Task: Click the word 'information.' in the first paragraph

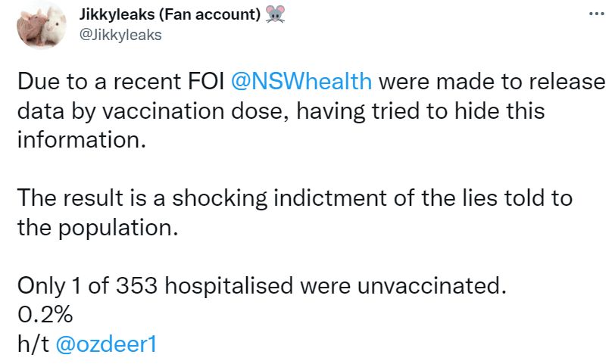Action: pyautogui.click(x=80, y=141)
